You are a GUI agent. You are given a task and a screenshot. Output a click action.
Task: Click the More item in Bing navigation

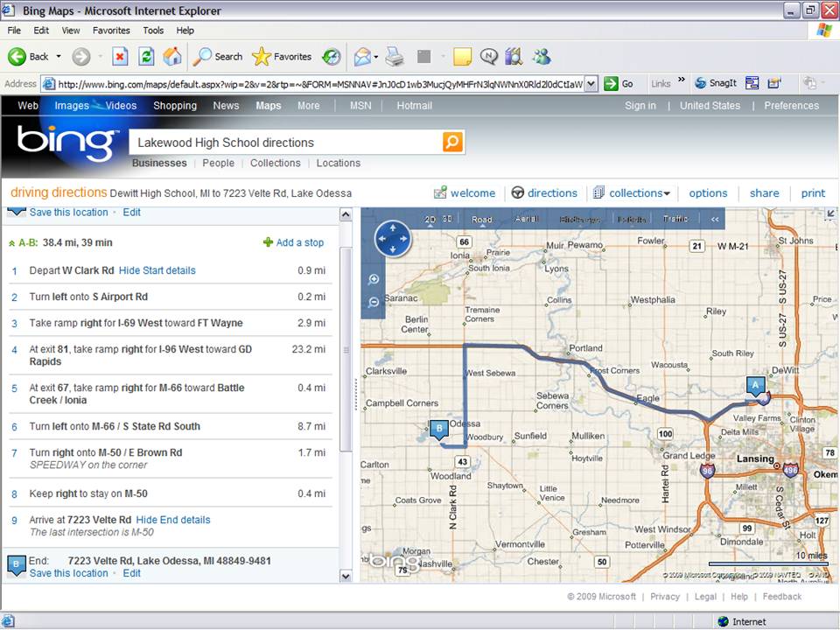pyautogui.click(x=309, y=106)
